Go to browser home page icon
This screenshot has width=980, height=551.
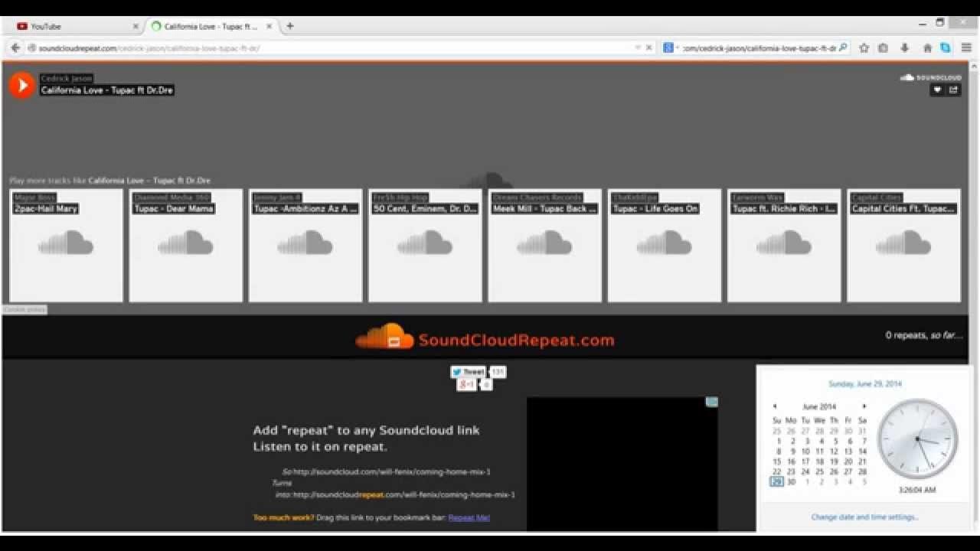(927, 47)
